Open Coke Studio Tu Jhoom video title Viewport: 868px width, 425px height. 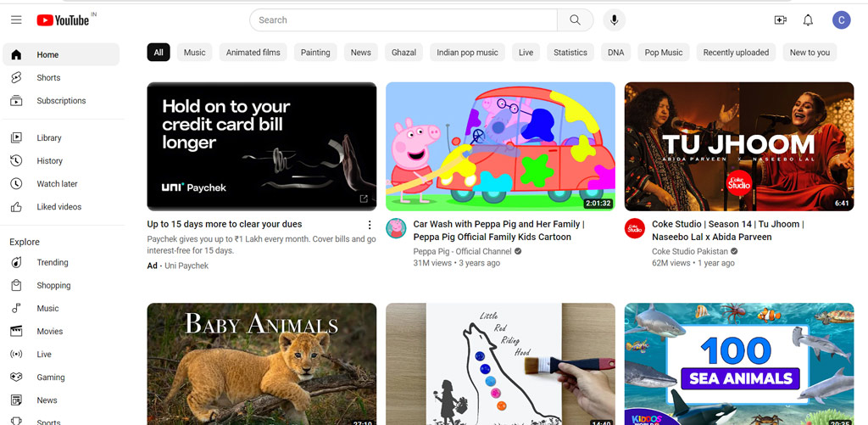tap(727, 231)
